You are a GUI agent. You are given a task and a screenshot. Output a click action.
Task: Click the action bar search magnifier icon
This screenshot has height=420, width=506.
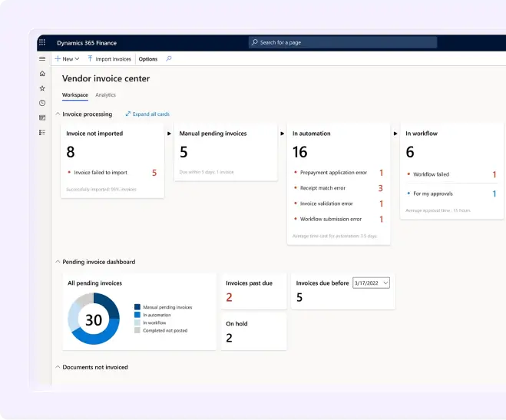(169, 58)
